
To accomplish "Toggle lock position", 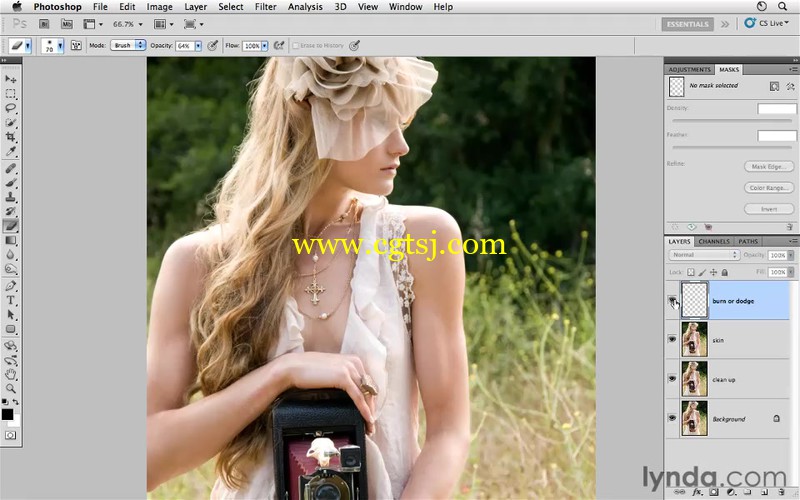I will [x=713, y=272].
